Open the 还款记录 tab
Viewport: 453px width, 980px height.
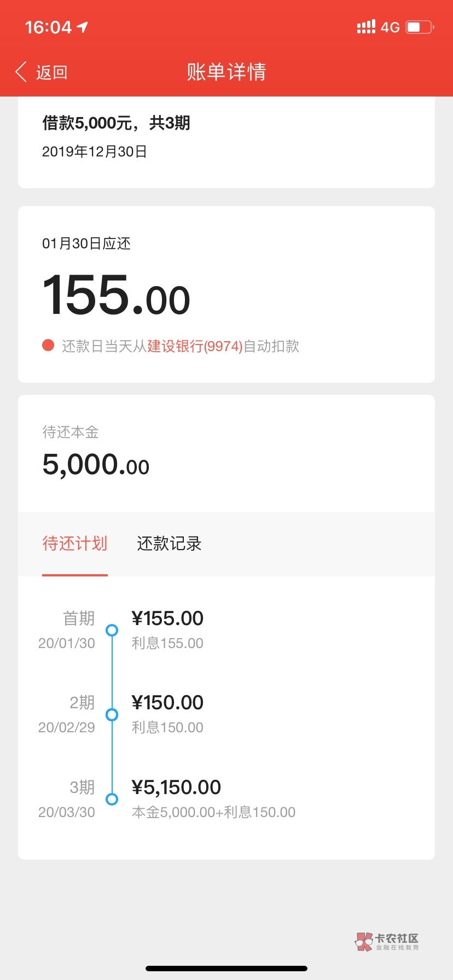pos(169,544)
